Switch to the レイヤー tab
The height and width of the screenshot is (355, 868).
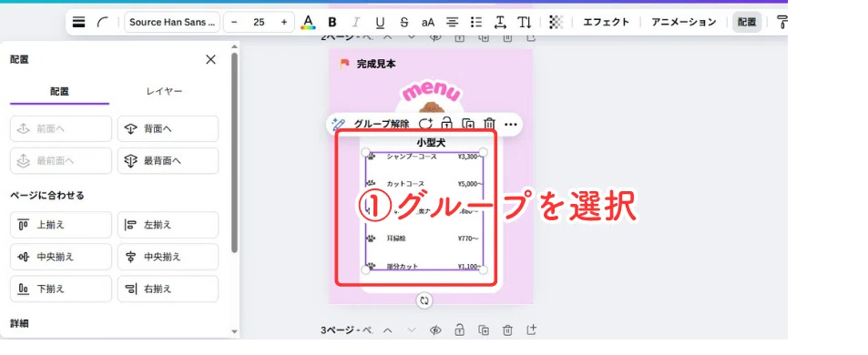click(x=164, y=92)
